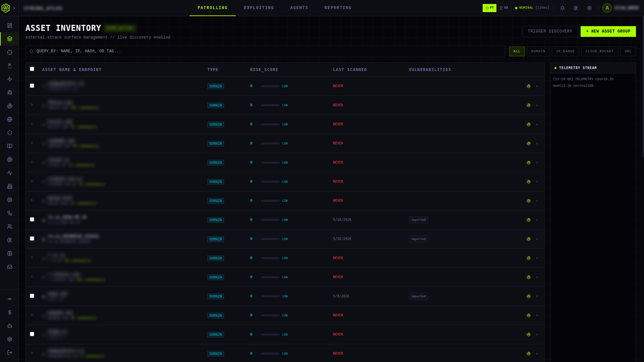
Task: Open the notifications bell in top bar
Action: coord(562,8)
